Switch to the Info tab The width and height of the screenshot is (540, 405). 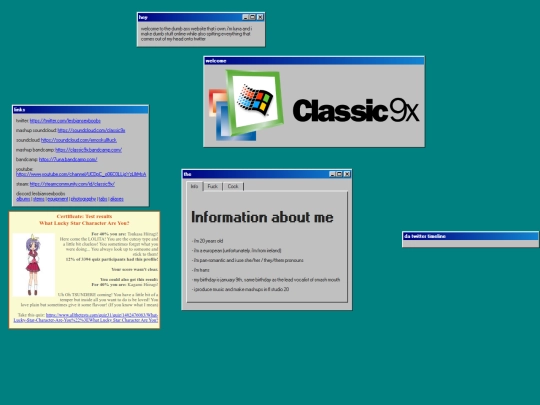[195, 186]
